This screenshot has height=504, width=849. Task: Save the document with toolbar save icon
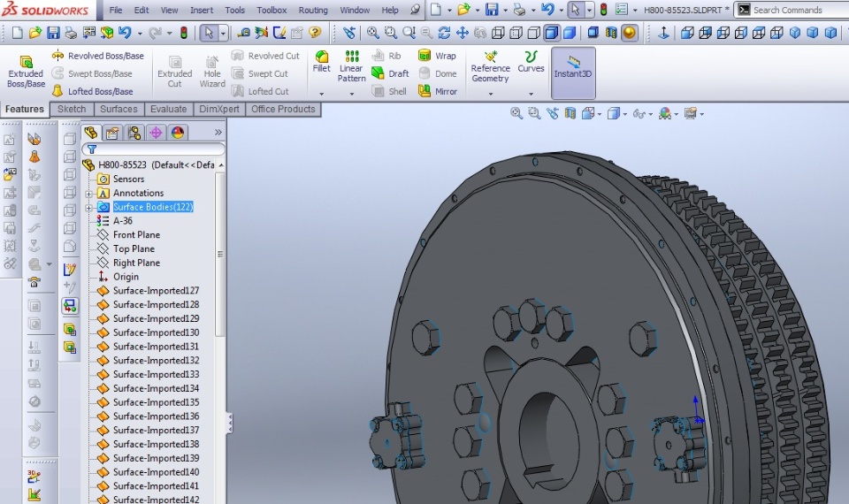tap(53, 33)
